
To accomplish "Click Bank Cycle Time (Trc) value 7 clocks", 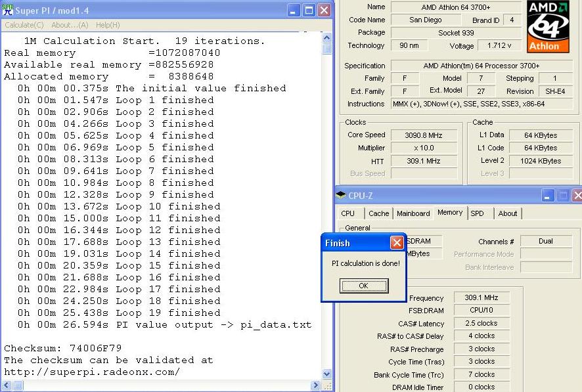I will 481,374.
